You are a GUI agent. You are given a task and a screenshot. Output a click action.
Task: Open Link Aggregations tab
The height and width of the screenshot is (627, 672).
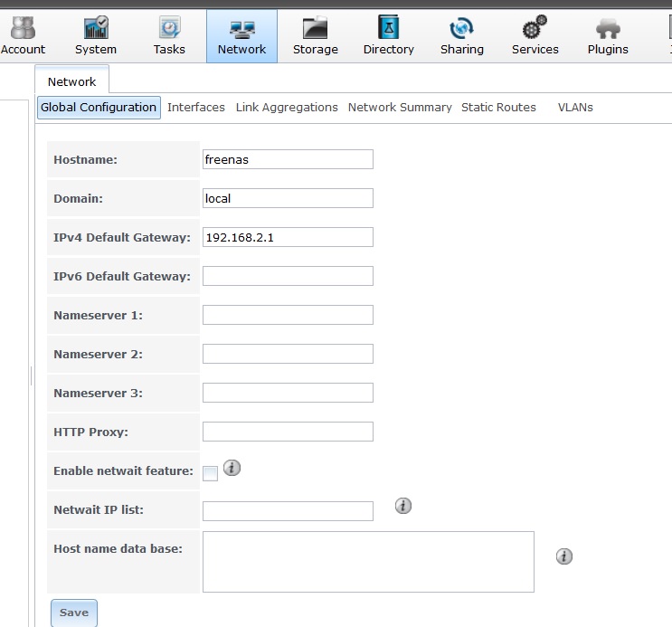(287, 108)
